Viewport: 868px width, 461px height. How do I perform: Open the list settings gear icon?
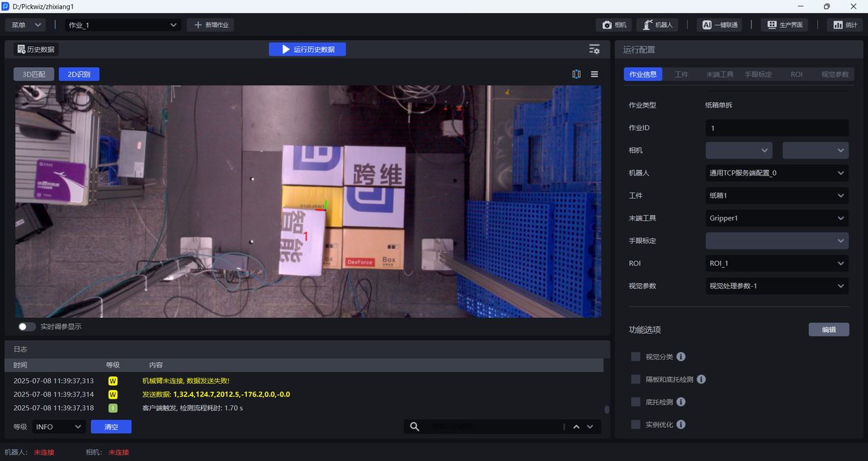click(594, 49)
